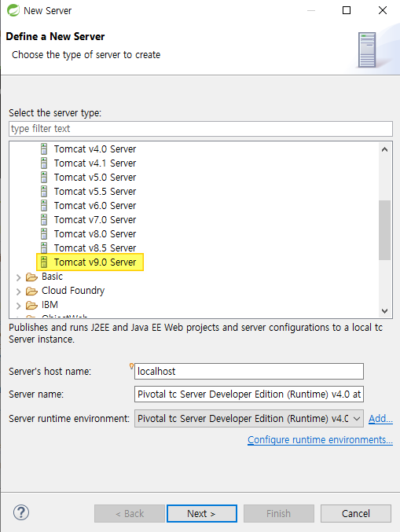The width and height of the screenshot is (400, 532).
Task: Click the Tomcat v6.0 Server icon
Action: coord(44,206)
